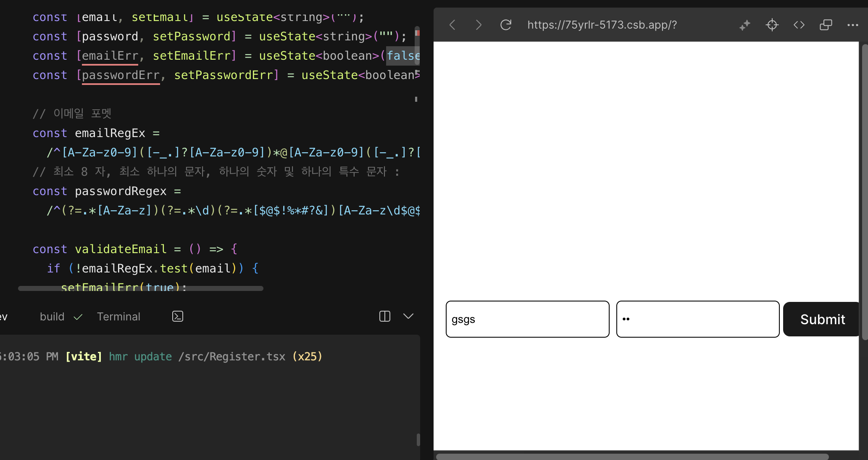This screenshot has height=460, width=868.
Task: Navigate back in the preview browser
Action: 452,25
